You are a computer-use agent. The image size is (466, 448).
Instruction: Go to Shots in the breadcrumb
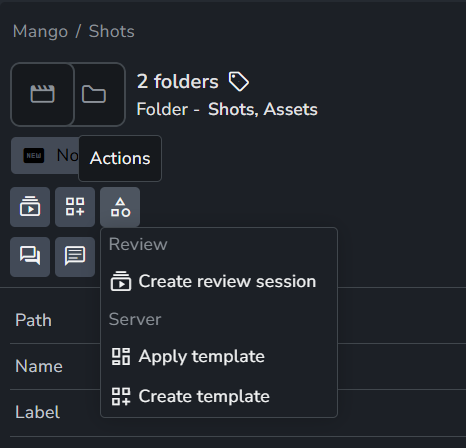point(112,32)
